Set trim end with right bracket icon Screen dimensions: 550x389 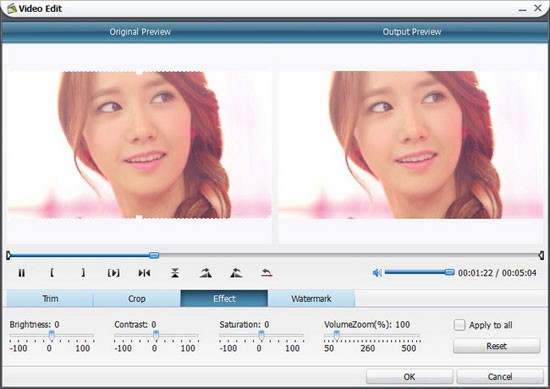coord(83,273)
